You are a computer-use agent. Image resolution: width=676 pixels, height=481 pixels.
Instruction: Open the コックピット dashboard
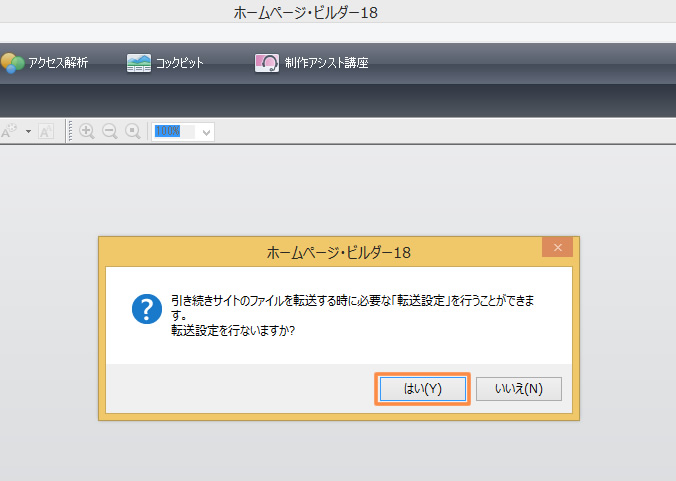165,63
